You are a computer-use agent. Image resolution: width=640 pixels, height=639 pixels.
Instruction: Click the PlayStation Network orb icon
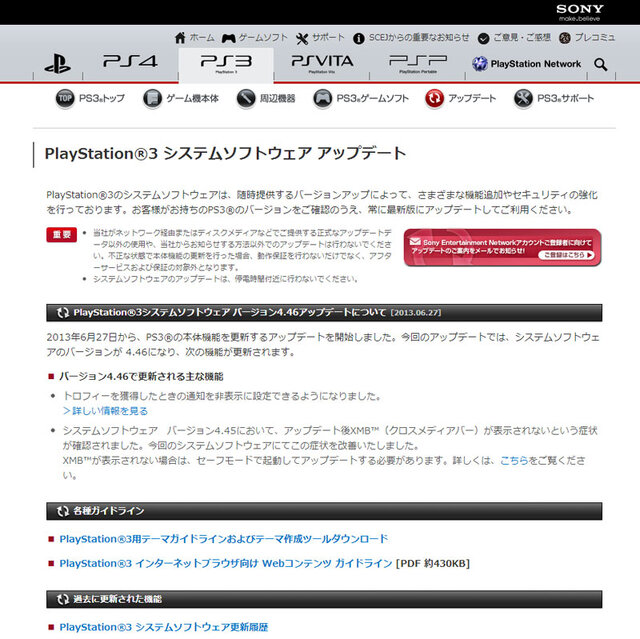[480, 64]
